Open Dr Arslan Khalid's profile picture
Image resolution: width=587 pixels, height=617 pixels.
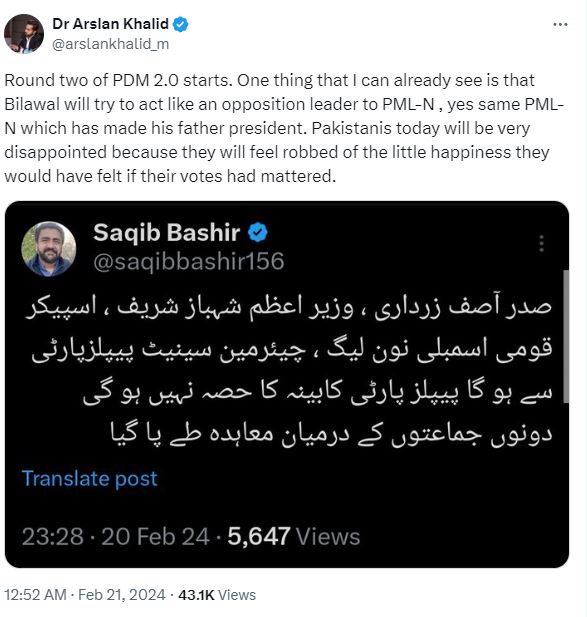[x=24, y=33]
